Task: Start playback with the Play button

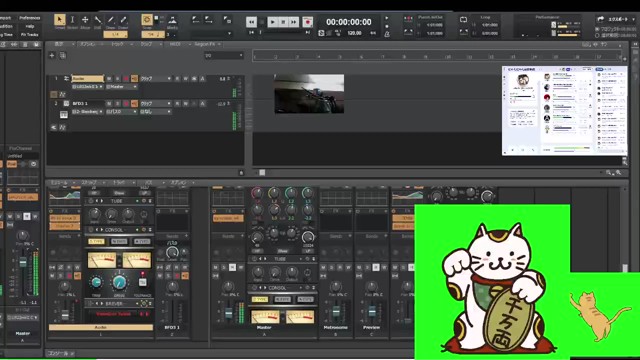Action: [273, 22]
